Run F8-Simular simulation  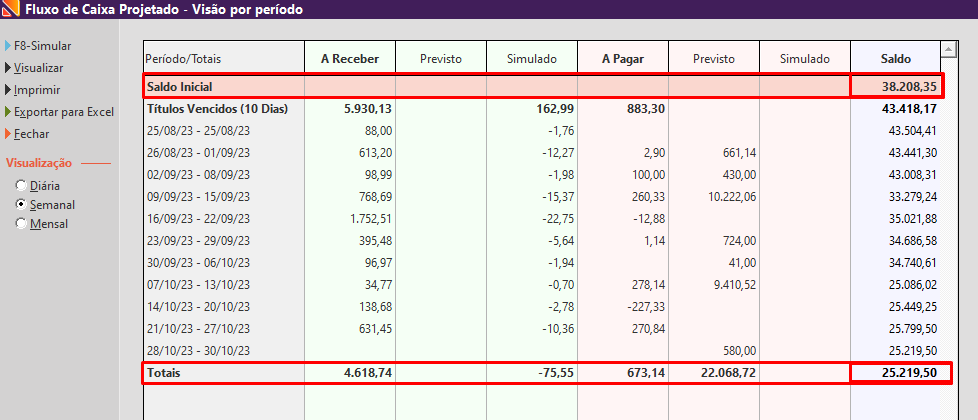[x=42, y=46]
